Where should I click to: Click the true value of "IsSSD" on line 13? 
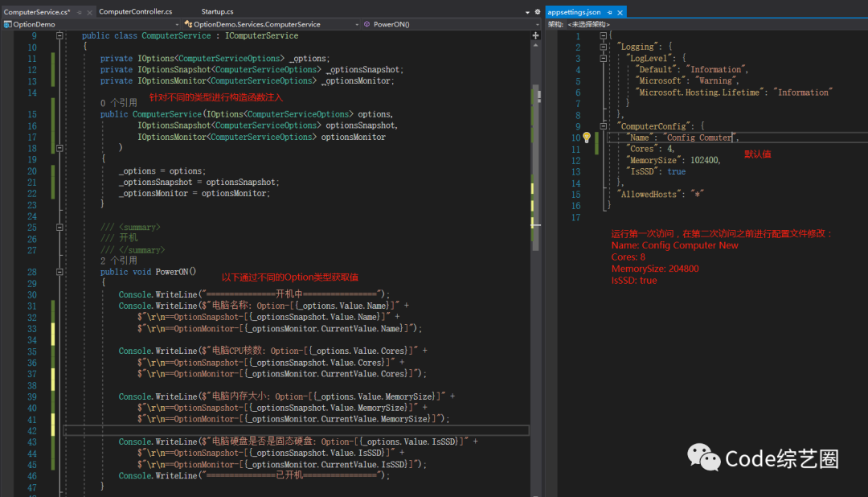677,172
